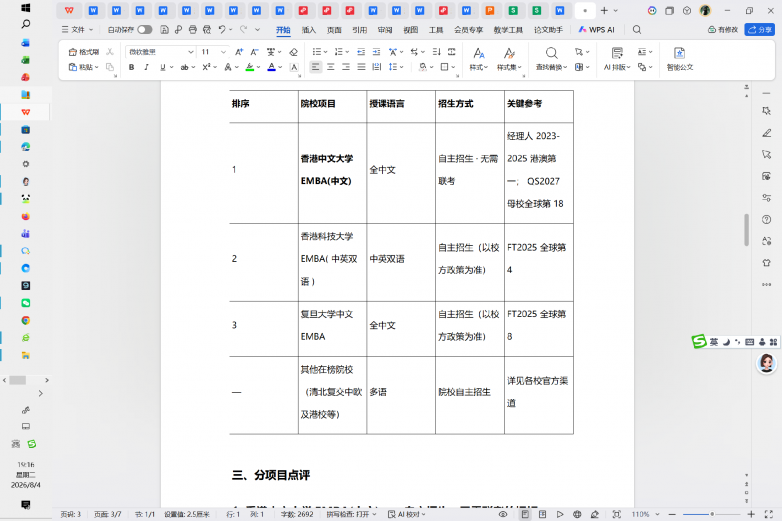Click the Print icon in quick access toolbar
Image resolution: width=782 pixels, height=521 pixels.
(x=193, y=30)
